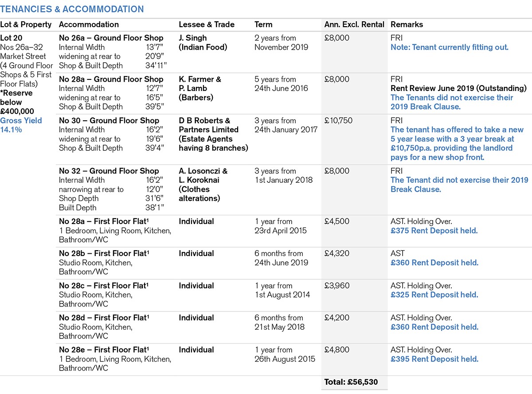Click the Lessee & Trade column header

(207, 24)
